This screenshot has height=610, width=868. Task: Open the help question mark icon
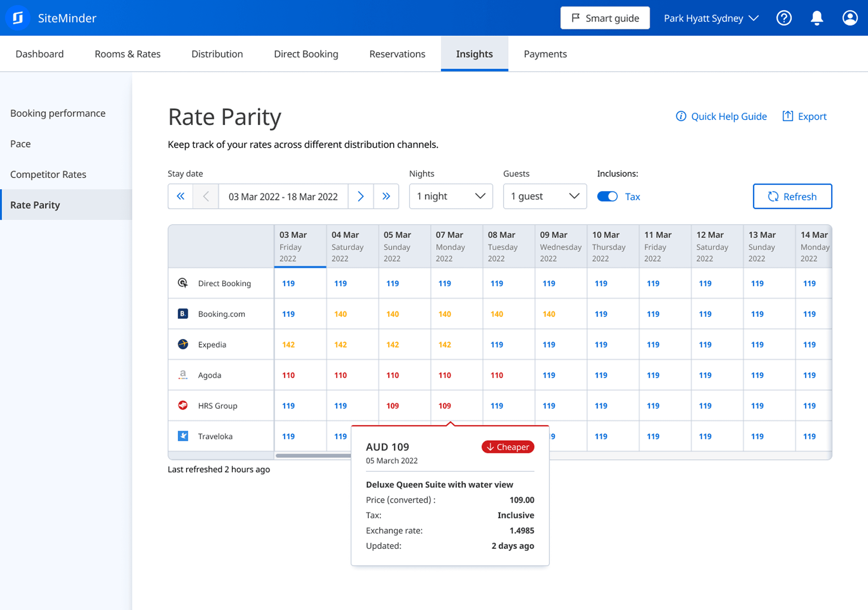pos(784,18)
